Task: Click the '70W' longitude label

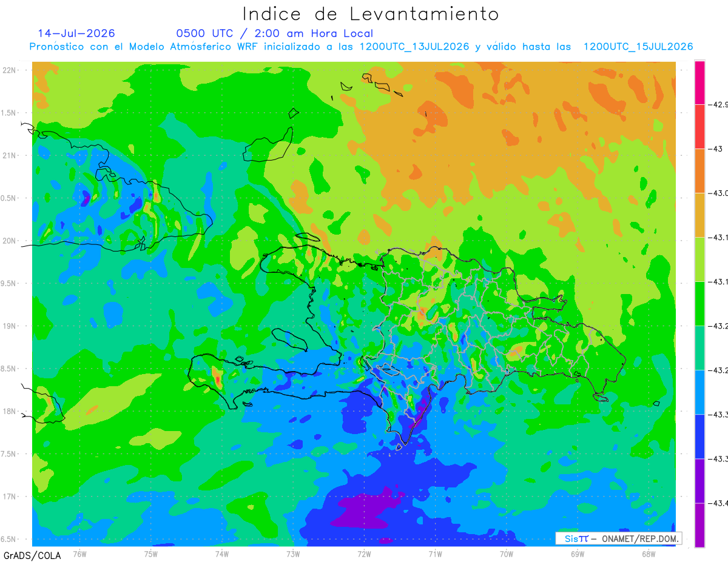Action: (507, 554)
